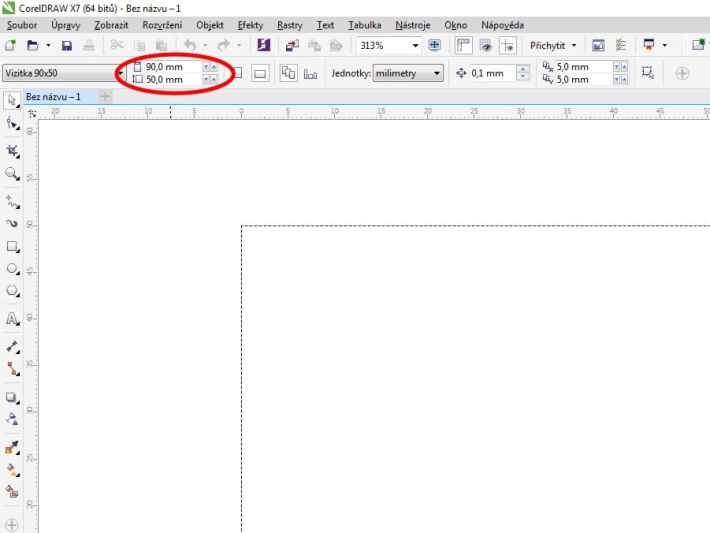Open the zoom level 313% dropdown
Viewport: 710px width, 533px height.
[x=415, y=46]
